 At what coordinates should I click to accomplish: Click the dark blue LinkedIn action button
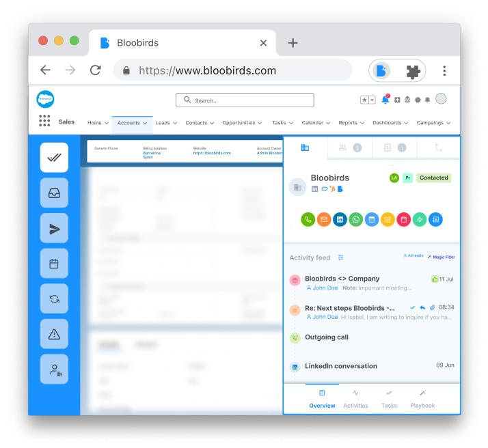click(x=340, y=219)
